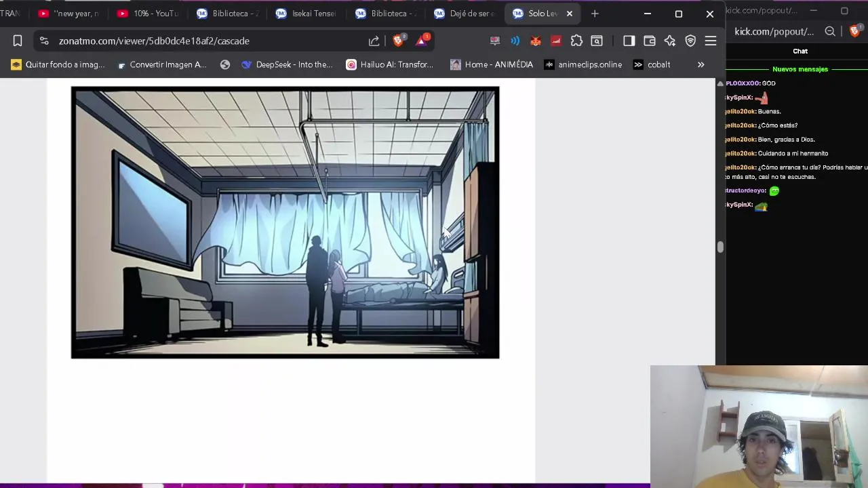Click the globe icon bookmark
868x488 pixels.
tap(225, 64)
